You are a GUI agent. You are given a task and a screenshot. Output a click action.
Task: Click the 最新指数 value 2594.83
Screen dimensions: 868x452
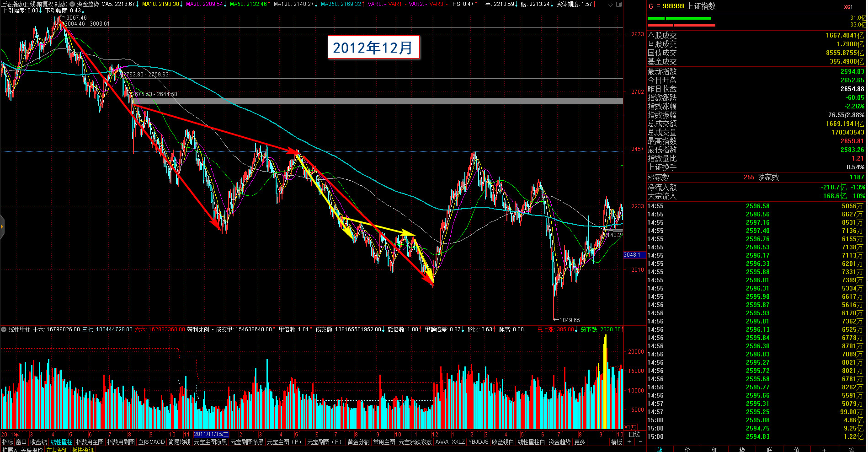(852, 71)
